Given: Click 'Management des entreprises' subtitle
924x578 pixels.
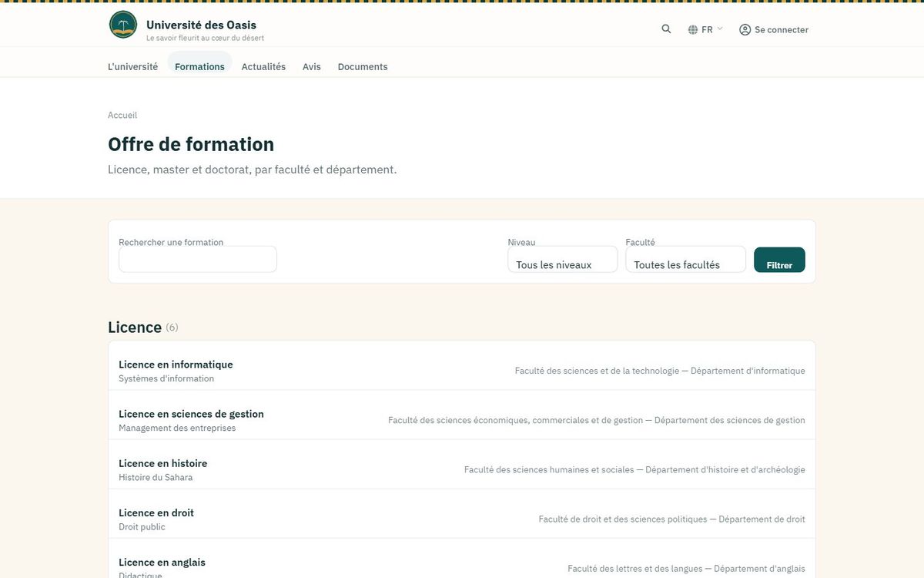Looking at the screenshot, I should (x=177, y=428).
